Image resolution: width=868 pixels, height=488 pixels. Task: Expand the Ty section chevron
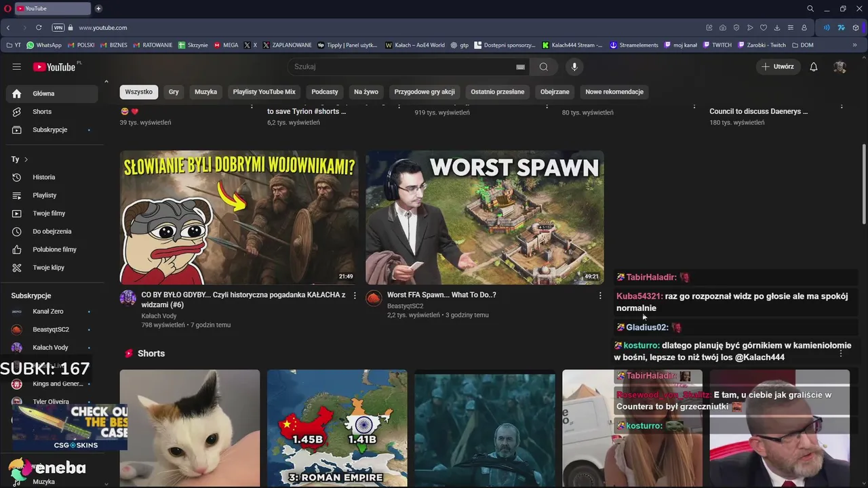coord(26,159)
